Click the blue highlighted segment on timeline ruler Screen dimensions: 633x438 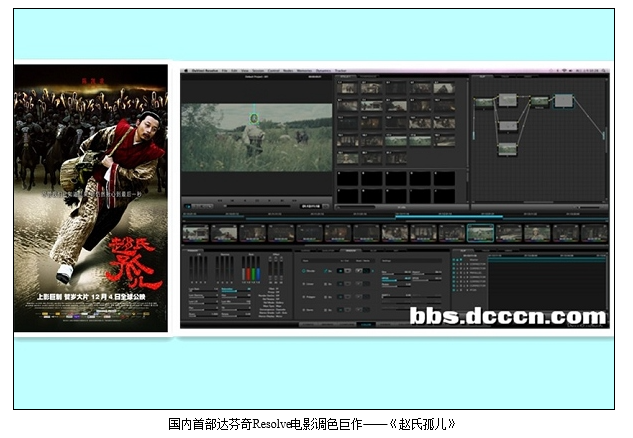click(x=449, y=217)
